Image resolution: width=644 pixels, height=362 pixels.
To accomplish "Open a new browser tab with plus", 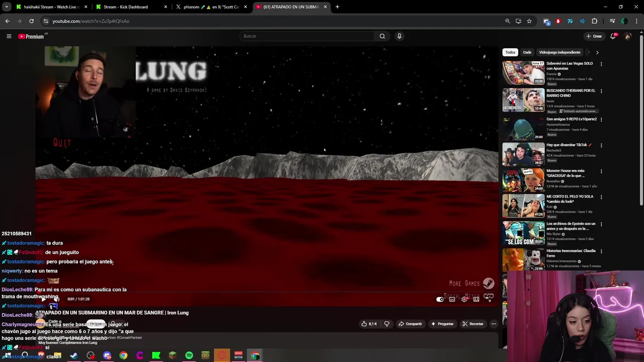I will (x=337, y=7).
